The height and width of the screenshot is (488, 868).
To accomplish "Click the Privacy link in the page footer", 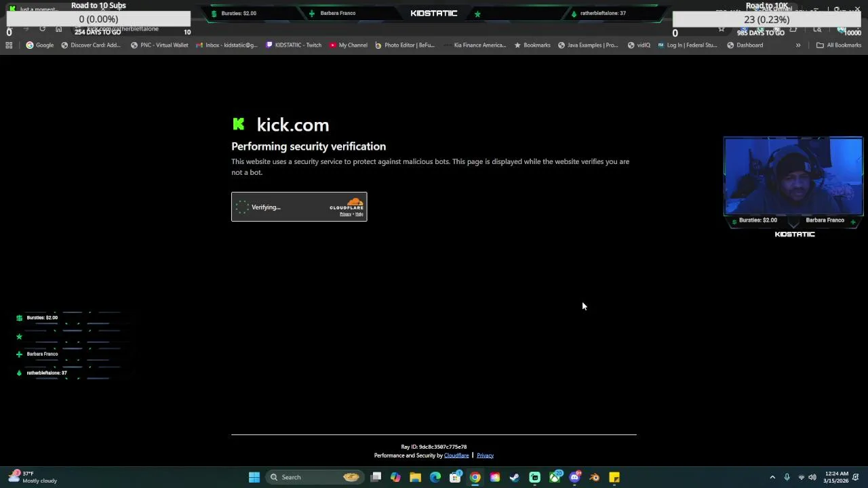I will 485,455.
